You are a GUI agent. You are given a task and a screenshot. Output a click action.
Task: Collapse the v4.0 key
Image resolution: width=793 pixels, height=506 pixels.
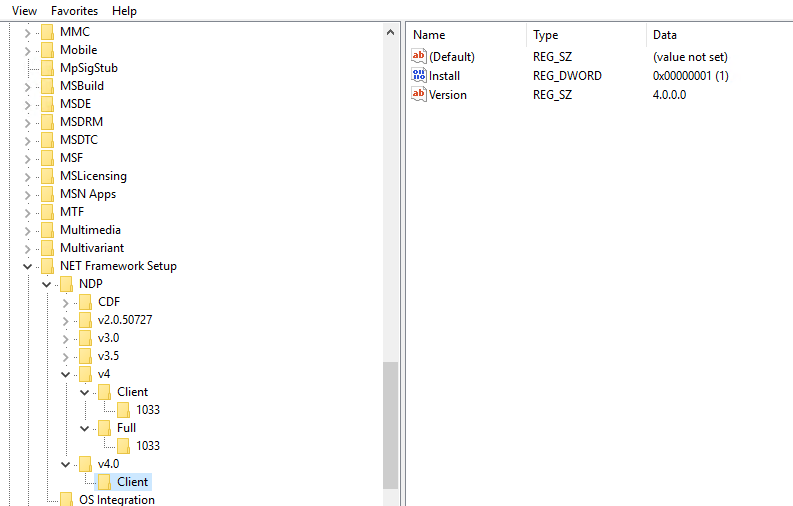(x=65, y=465)
